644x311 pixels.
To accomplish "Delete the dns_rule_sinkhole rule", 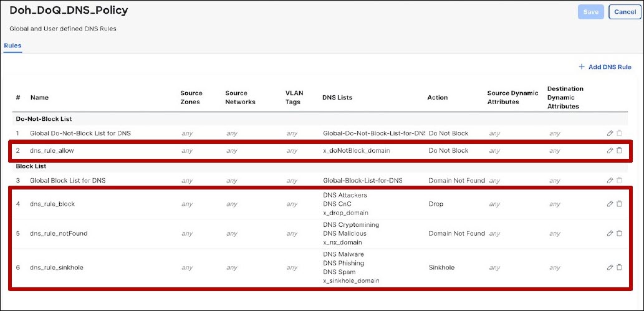I will [x=619, y=267].
